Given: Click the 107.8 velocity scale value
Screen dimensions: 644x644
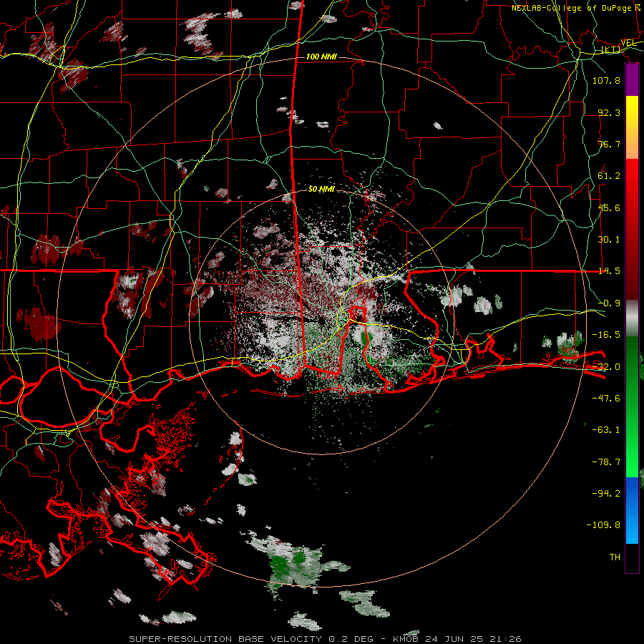Looking at the screenshot, I should coord(606,80).
